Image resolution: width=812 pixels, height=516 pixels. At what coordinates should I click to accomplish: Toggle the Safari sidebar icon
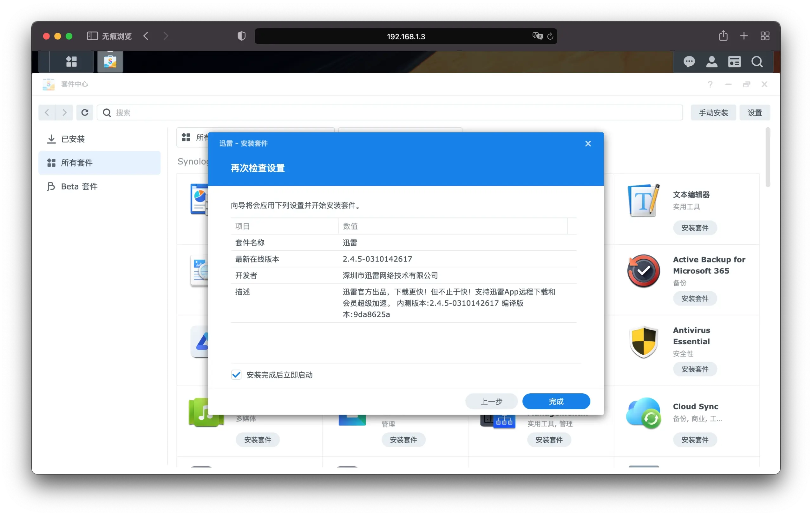(92, 36)
